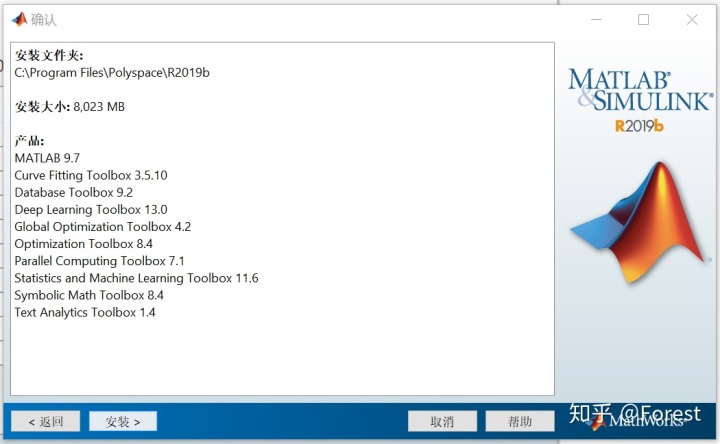Close the 确认 installer window

click(692, 20)
